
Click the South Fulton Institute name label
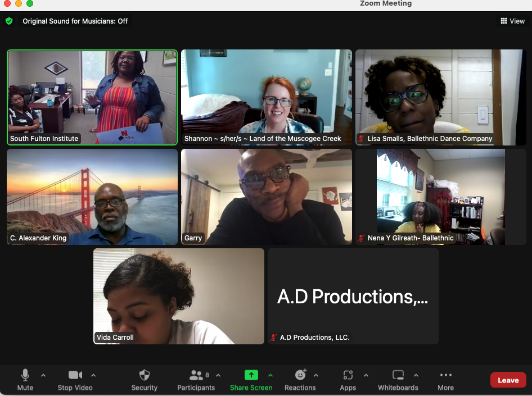(44, 139)
